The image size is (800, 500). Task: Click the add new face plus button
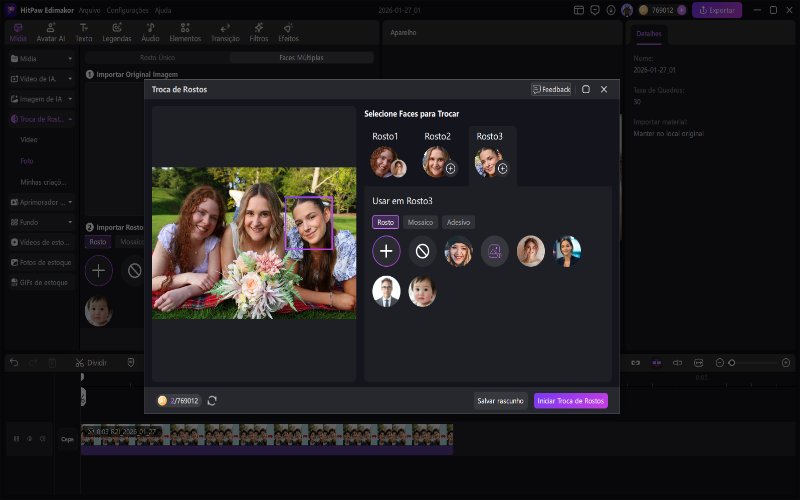pos(386,251)
